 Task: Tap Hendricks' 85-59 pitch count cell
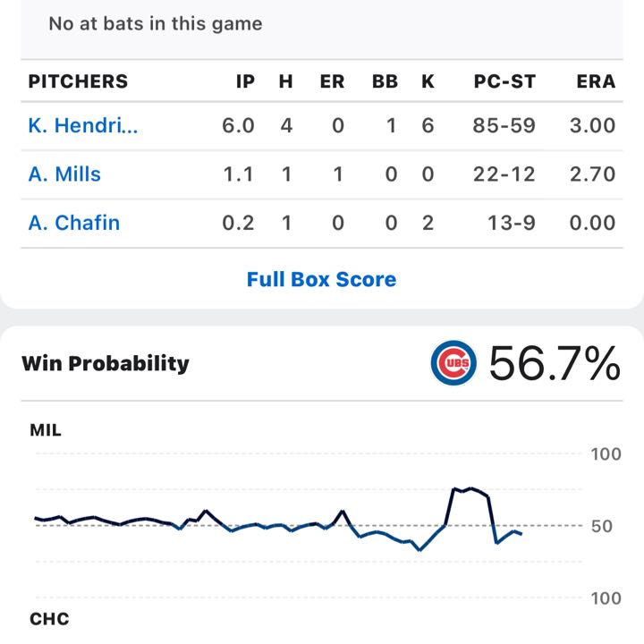coord(504,125)
